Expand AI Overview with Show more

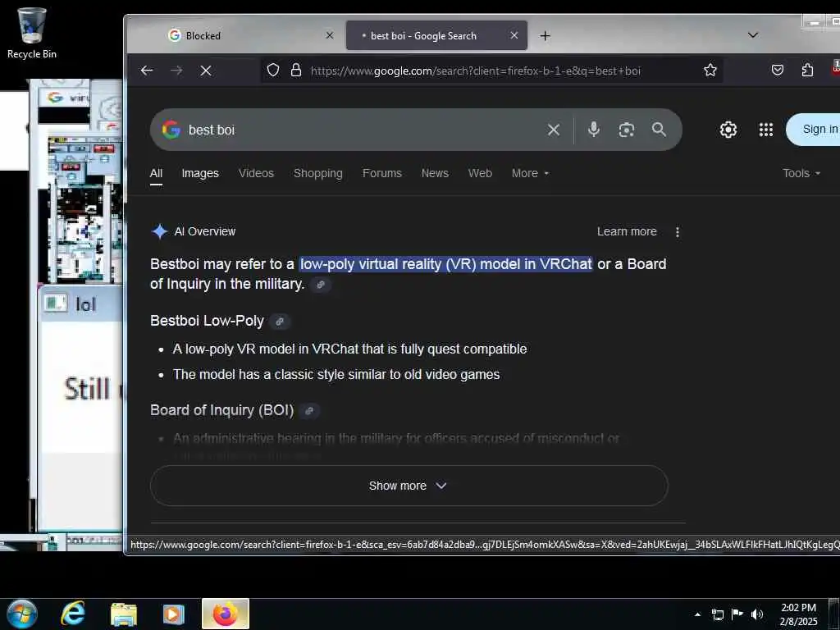click(409, 486)
